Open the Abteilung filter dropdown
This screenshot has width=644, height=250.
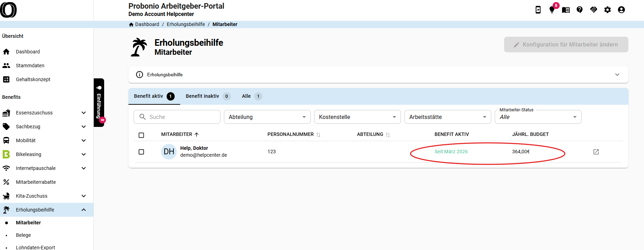tap(267, 117)
